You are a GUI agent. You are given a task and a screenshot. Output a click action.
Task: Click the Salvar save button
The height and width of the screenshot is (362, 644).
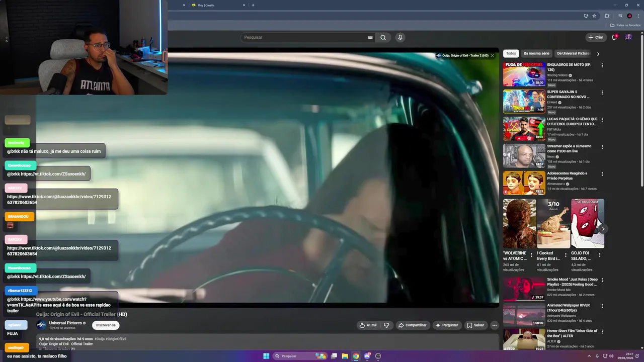pos(475,325)
